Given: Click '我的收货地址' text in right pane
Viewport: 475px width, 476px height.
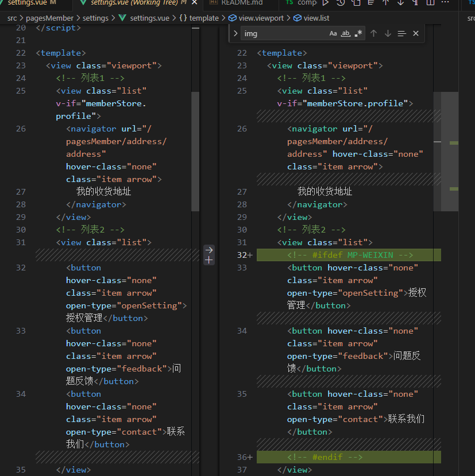Looking at the screenshot, I should click(x=325, y=192).
